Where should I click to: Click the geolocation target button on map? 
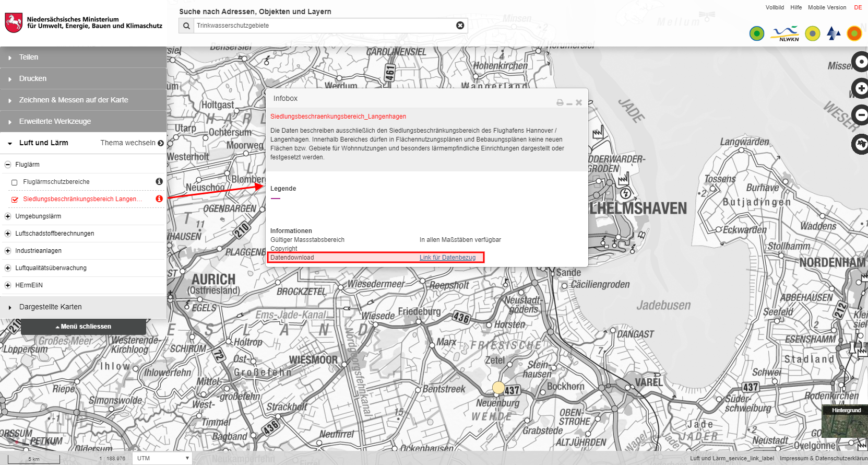861,62
